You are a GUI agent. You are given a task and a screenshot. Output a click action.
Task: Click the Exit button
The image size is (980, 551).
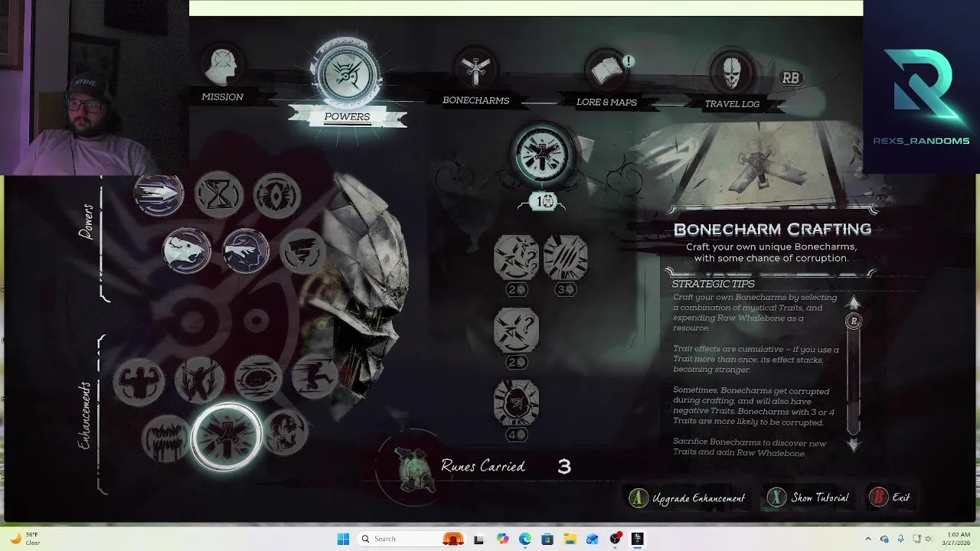pos(890,497)
